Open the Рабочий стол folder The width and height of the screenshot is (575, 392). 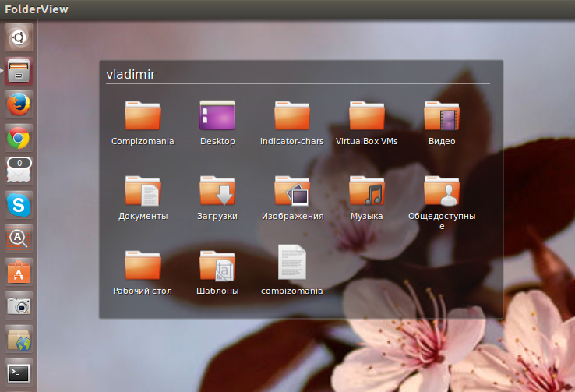click(143, 266)
